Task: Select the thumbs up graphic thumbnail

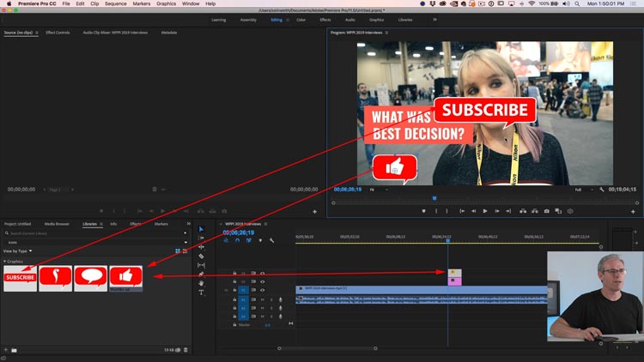Action: pos(126,279)
